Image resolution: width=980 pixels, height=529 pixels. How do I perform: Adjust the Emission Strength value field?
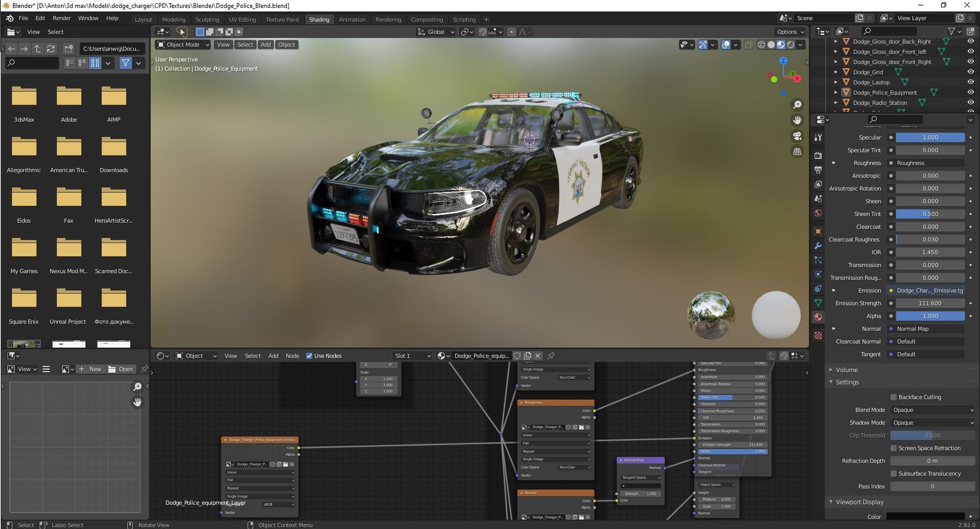click(x=930, y=303)
